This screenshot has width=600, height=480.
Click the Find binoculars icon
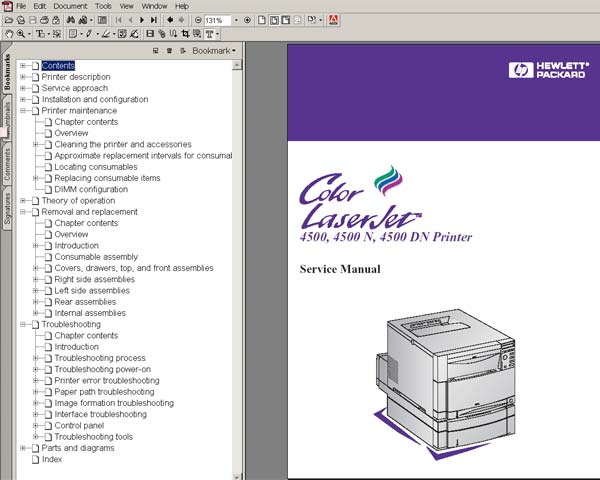pos(71,20)
